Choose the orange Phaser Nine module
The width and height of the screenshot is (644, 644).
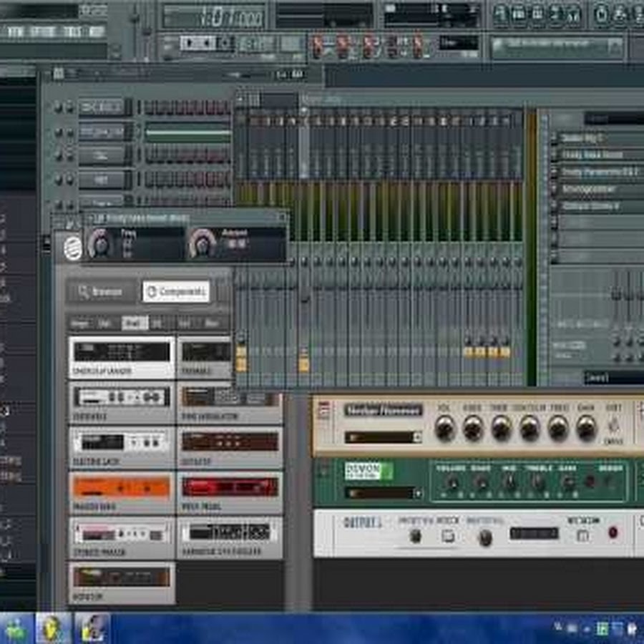tap(122, 491)
